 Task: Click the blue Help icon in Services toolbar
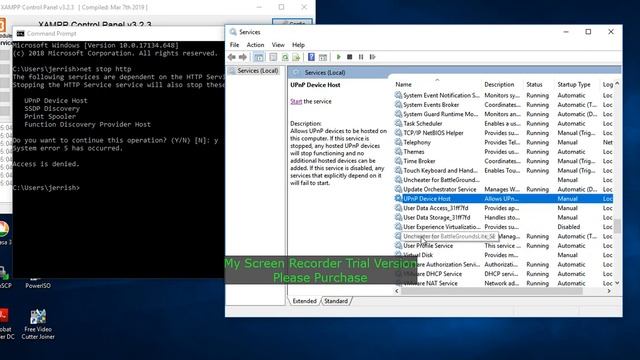pyautogui.click(x=311, y=57)
